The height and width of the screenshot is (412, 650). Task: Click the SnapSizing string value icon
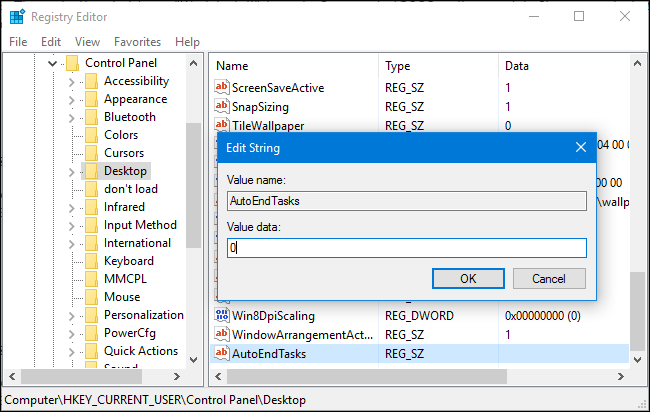coord(222,107)
